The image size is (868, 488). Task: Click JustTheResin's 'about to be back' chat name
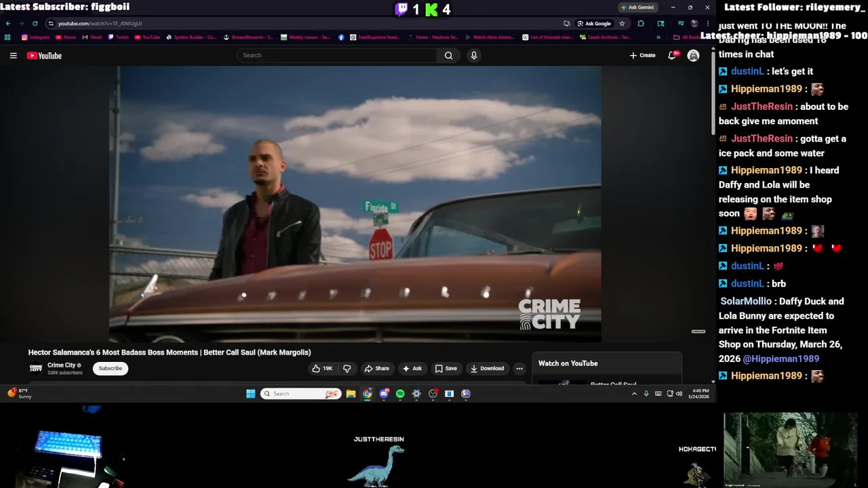(762, 106)
